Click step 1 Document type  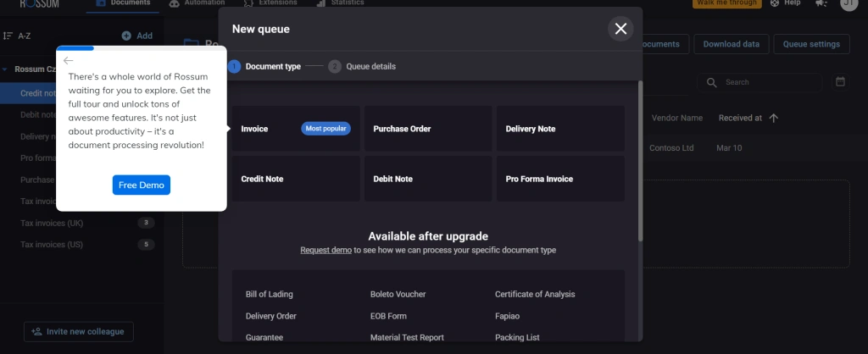265,66
